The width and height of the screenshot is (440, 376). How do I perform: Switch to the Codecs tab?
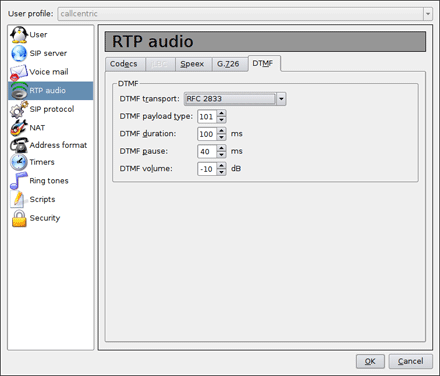[125, 64]
